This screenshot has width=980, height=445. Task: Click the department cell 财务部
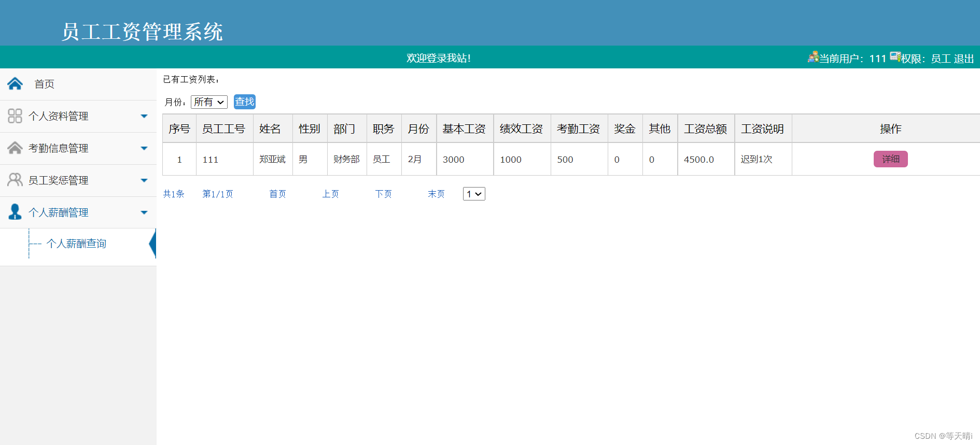pos(346,159)
